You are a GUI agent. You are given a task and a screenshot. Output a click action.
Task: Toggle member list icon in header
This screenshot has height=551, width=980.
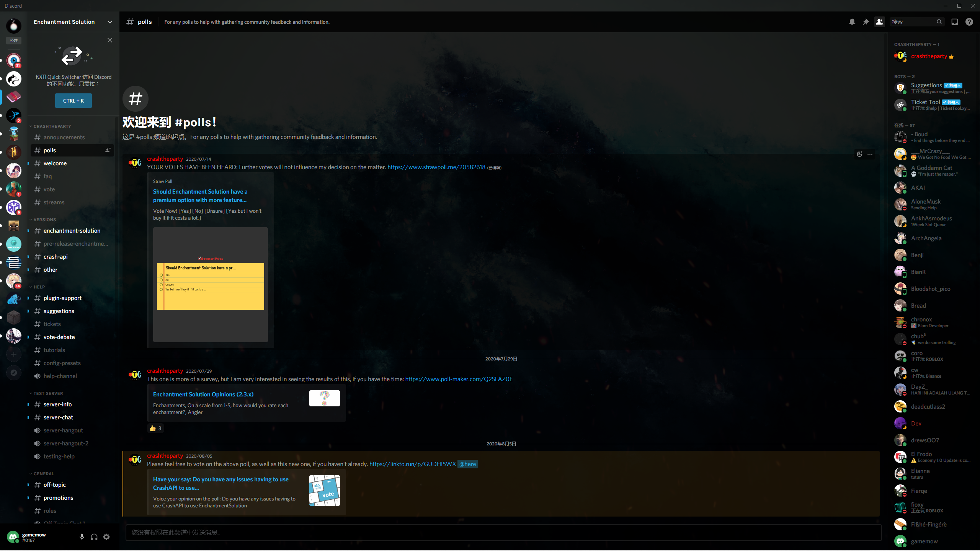tap(879, 22)
